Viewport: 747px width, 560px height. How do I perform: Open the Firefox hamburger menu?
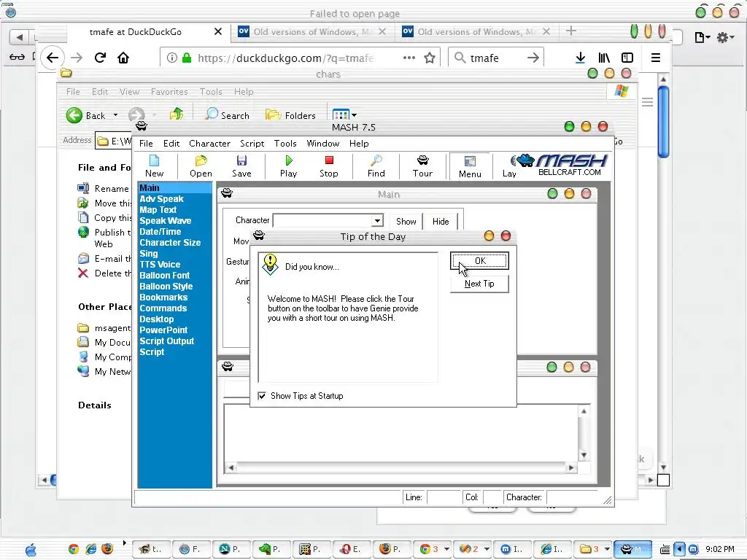[656, 58]
